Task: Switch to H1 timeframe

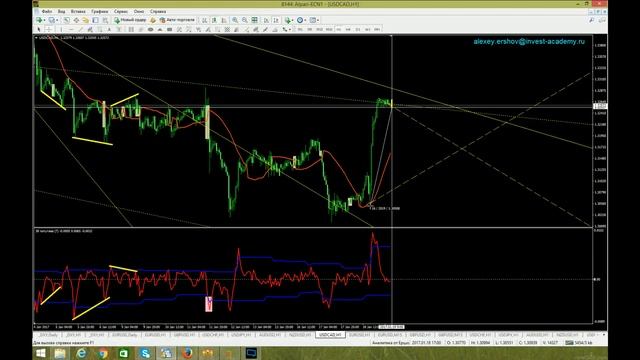Action: (339, 29)
